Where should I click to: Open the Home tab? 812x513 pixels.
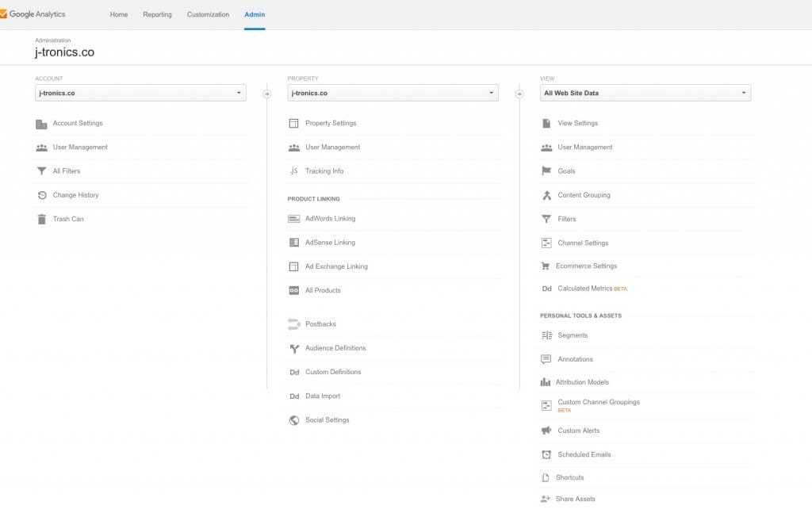(x=119, y=14)
